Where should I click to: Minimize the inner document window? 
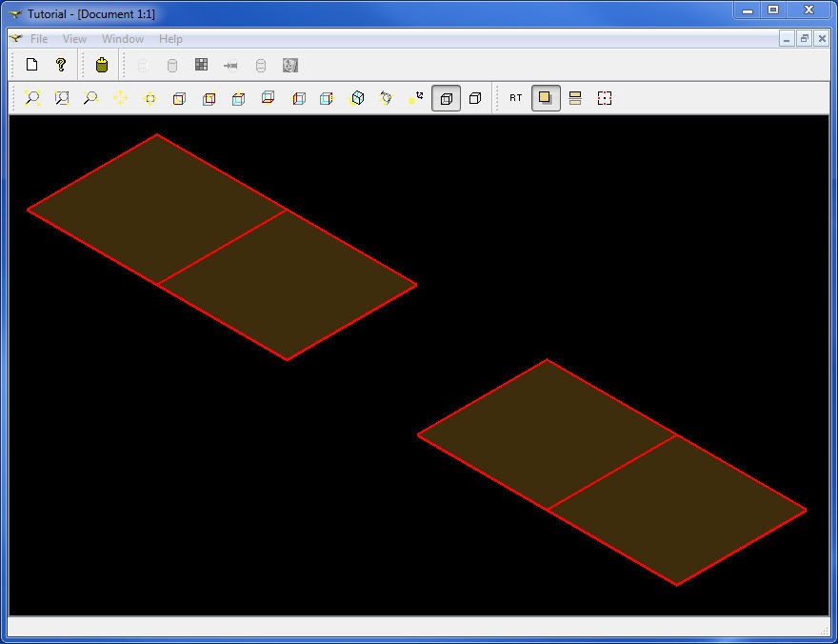pyautogui.click(x=787, y=39)
